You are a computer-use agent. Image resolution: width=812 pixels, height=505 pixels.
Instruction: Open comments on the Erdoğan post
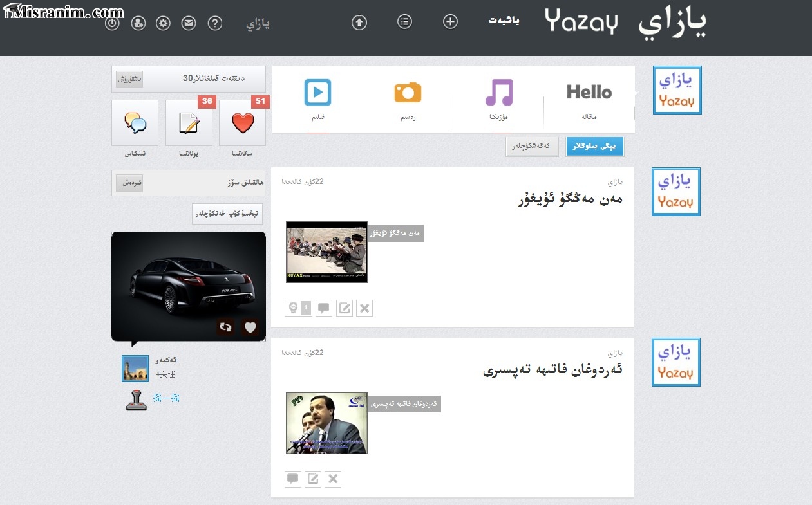click(x=293, y=479)
